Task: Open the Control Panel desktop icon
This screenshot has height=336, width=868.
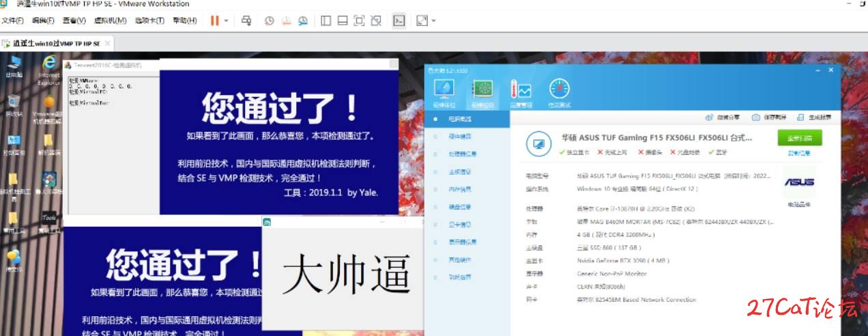Action: pos(14,144)
